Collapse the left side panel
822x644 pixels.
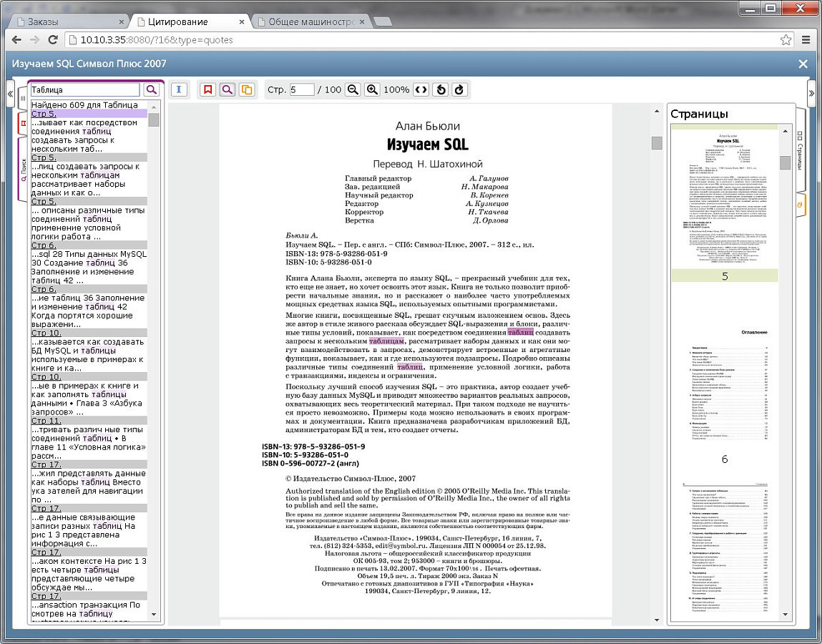pyautogui.click(x=10, y=94)
